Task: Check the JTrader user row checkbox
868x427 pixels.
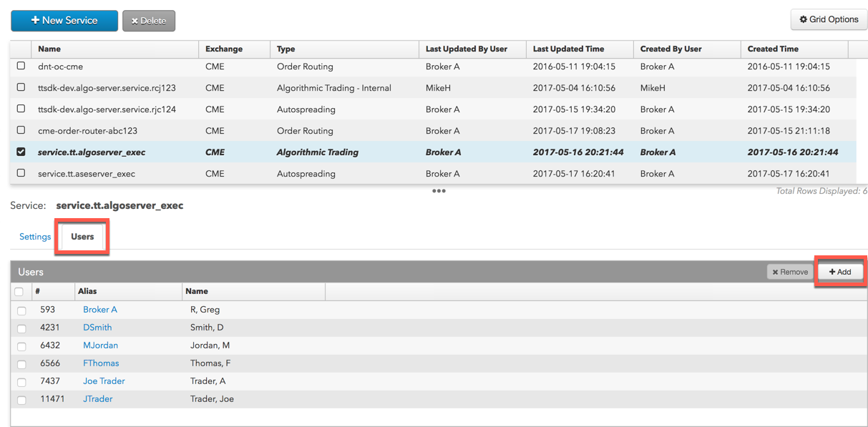Action: click(x=21, y=400)
